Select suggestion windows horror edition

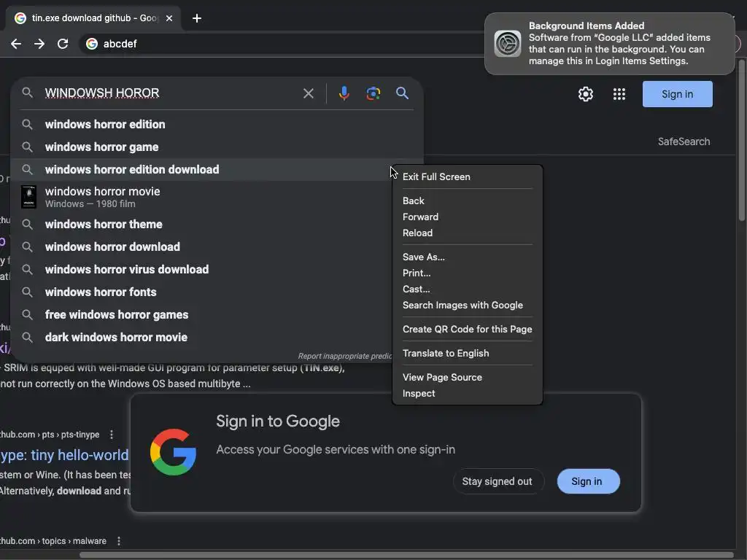pos(217,124)
